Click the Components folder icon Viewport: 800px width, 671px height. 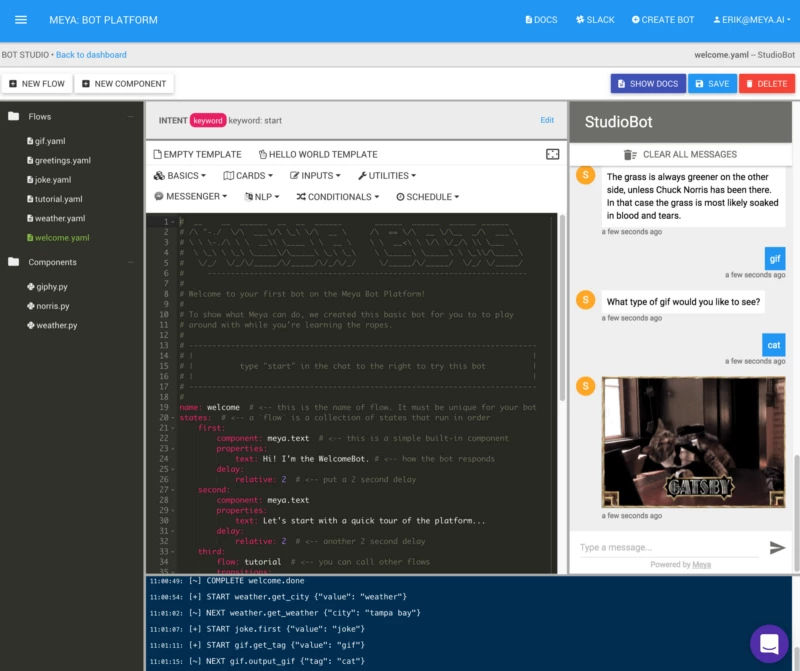(14, 262)
